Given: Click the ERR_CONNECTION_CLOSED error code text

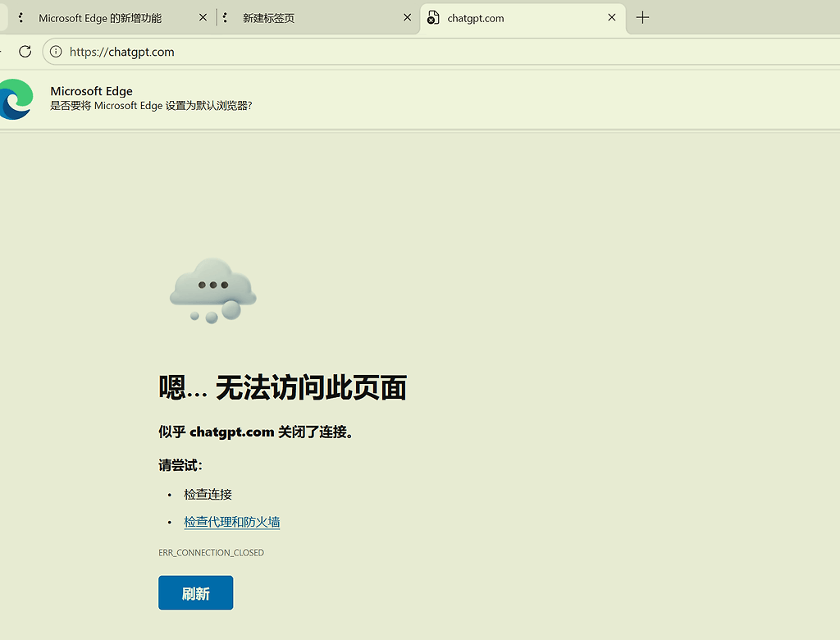Looking at the screenshot, I should point(211,553).
